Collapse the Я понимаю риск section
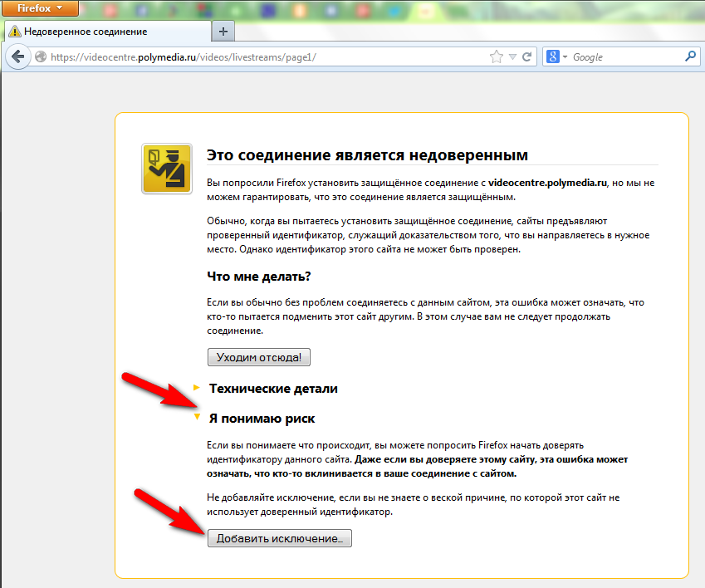Screen dimensions: 705x588 click(x=262, y=419)
